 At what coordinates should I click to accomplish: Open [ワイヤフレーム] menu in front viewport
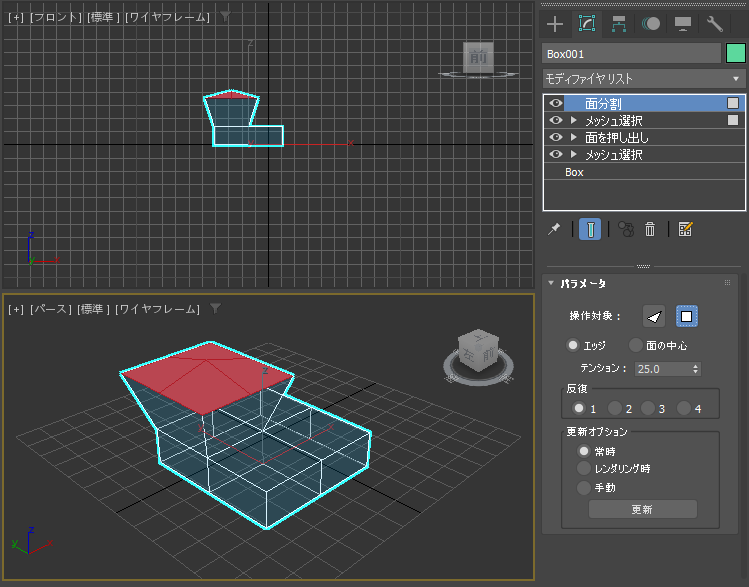[x=167, y=17]
